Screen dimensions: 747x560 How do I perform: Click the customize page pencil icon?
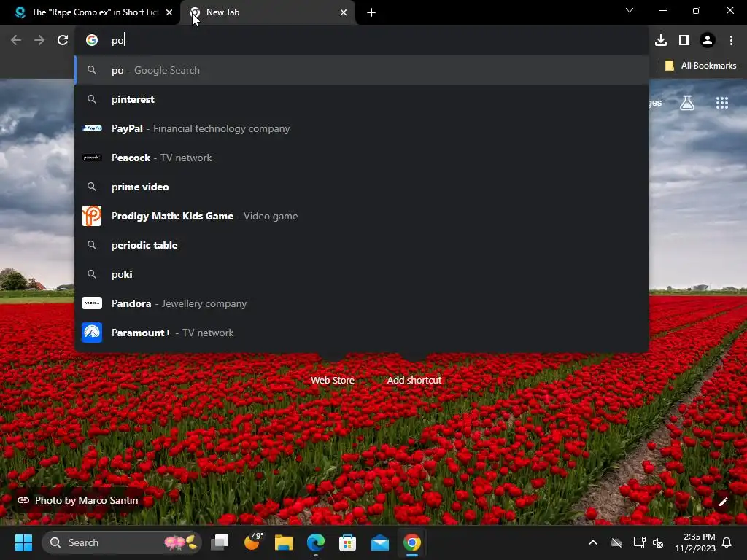click(723, 502)
